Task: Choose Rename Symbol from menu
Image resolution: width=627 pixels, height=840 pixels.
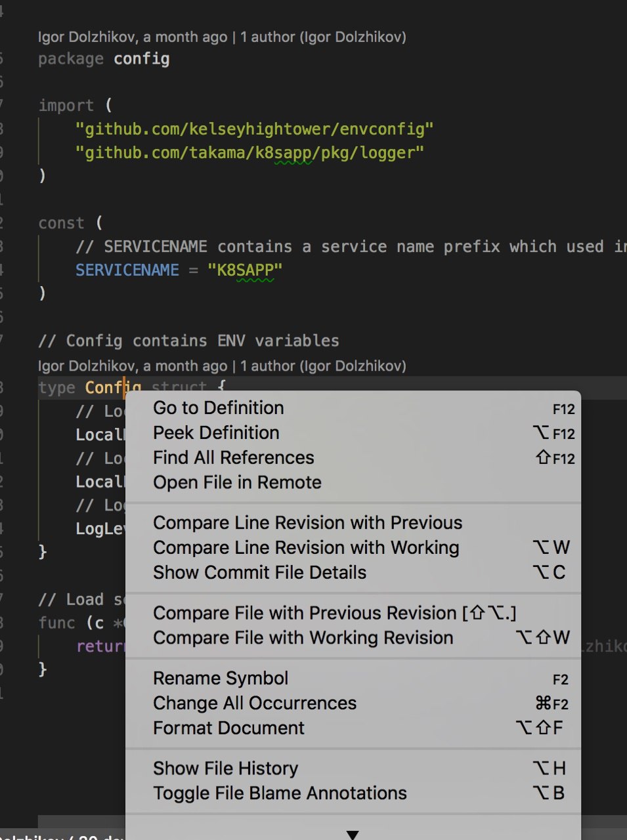Action: tap(353, 679)
